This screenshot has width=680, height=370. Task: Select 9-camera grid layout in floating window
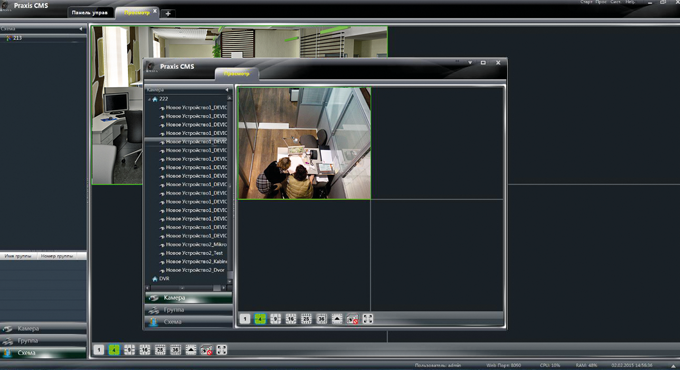[x=275, y=319]
